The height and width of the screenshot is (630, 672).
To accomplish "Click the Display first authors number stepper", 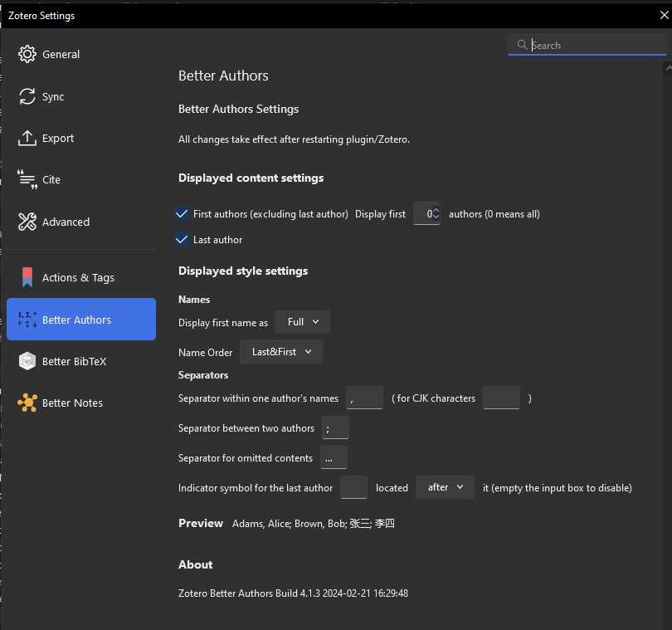I will 436,213.
